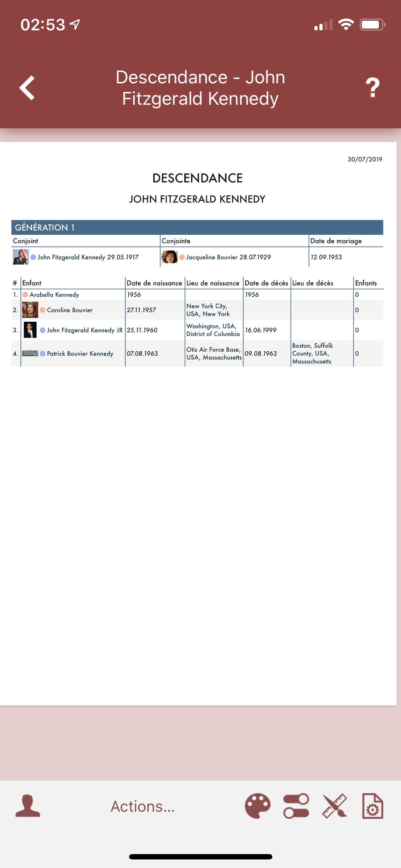Open the document settings gear icon
This screenshot has height=868, width=401.
click(373, 806)
